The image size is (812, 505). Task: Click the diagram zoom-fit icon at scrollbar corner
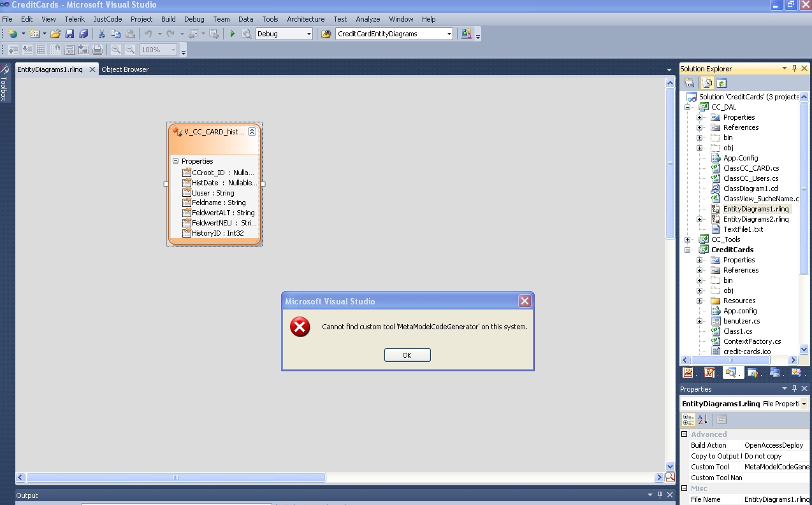[x=670, y=477]
